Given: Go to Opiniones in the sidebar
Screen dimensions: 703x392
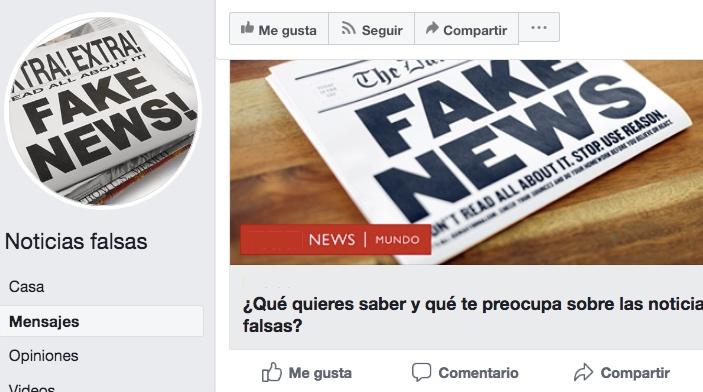Looking at the screenshot, I should click(43, 356).
